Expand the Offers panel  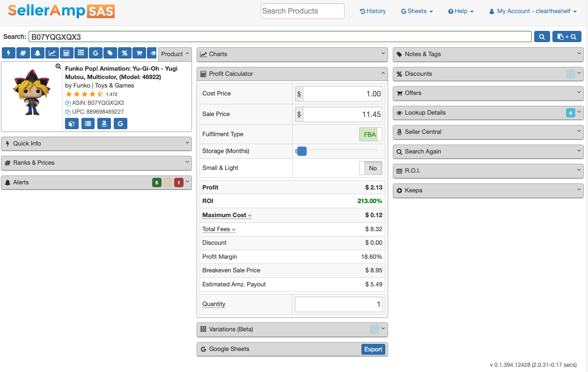click(488, 93)
